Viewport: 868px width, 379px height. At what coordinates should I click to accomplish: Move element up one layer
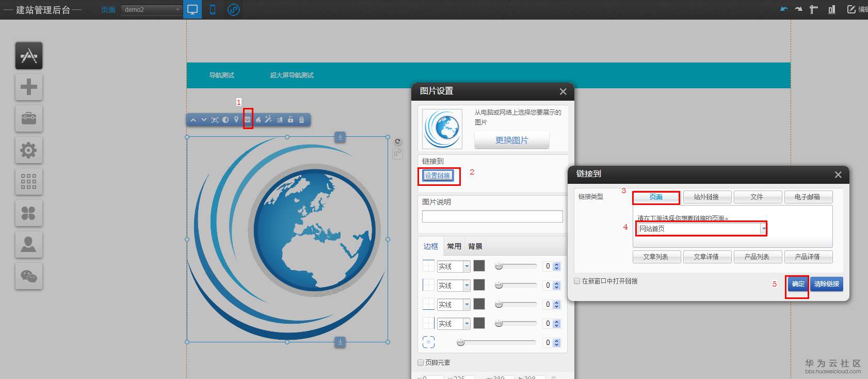pyautogui.click(x=193, y=120)
